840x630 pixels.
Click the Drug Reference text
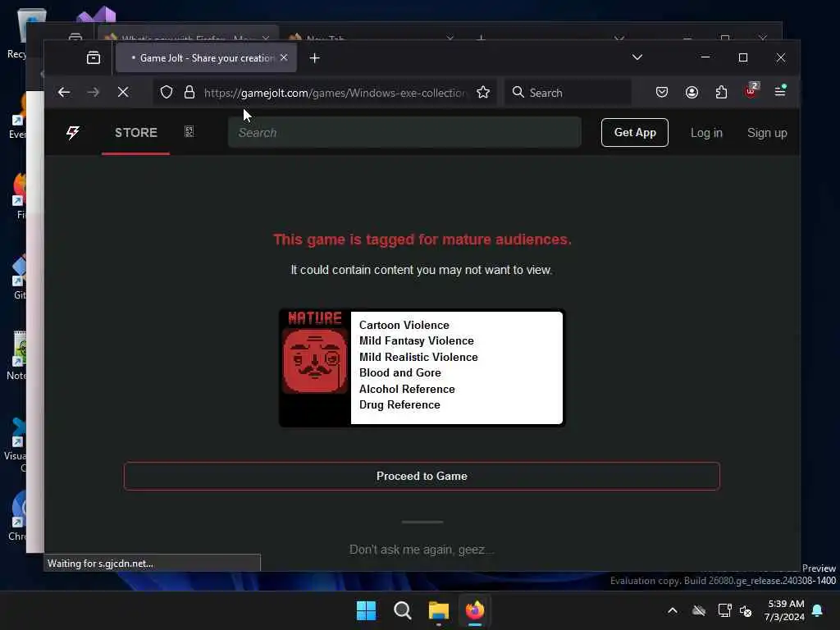[399, 405]
